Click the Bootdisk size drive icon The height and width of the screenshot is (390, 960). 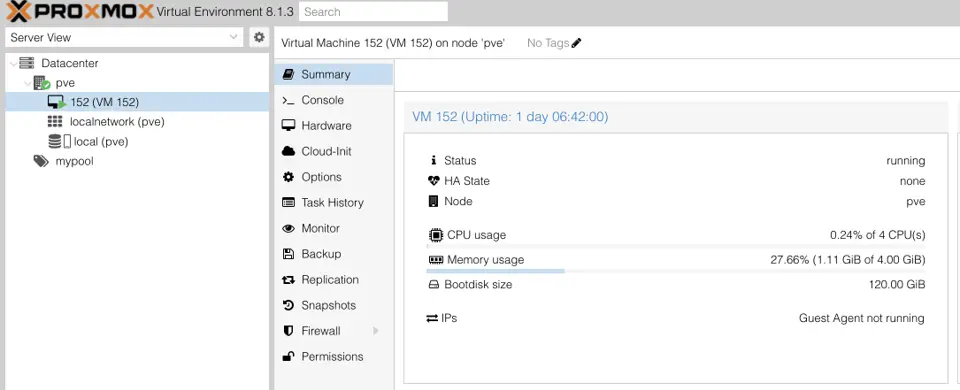point(433,285)
